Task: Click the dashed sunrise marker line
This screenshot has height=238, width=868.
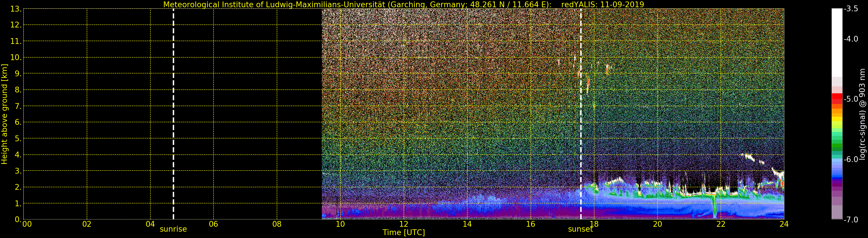Action: pos(173,114)
